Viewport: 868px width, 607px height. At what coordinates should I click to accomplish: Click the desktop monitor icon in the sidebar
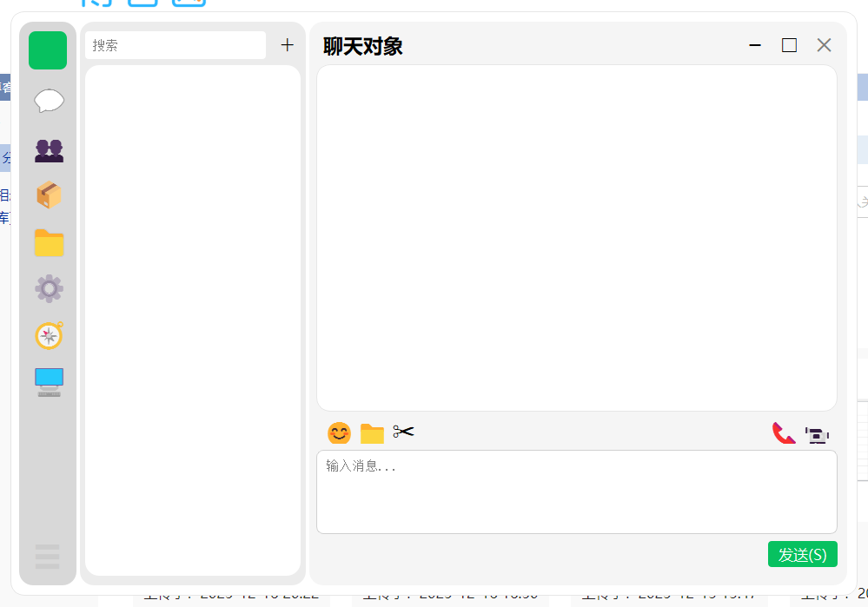(x=48, y=379)
